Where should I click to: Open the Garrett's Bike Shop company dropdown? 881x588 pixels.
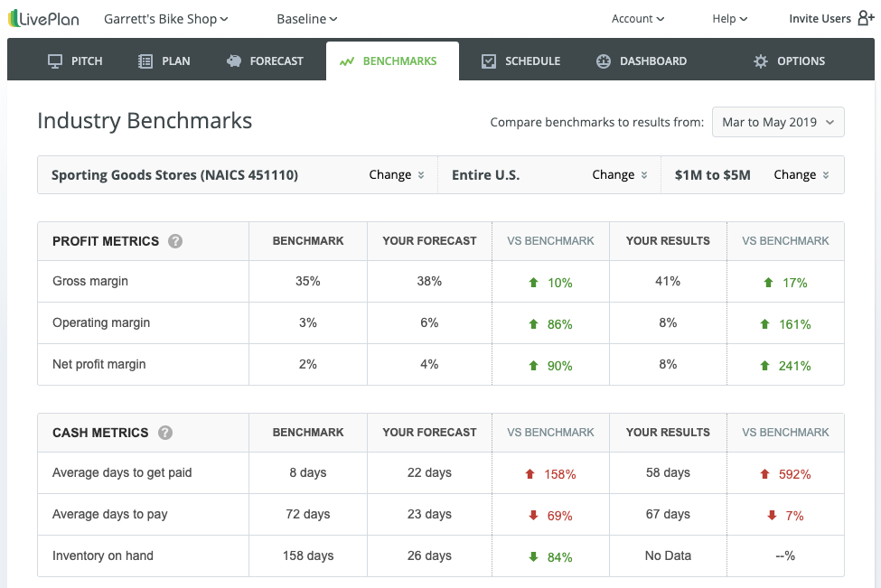[165, 18]
